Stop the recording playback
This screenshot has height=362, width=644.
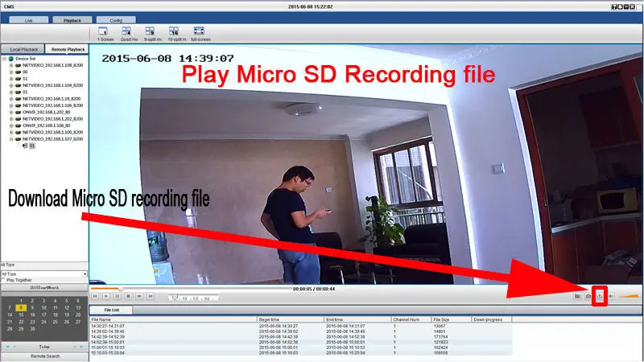tap(128, 296)
